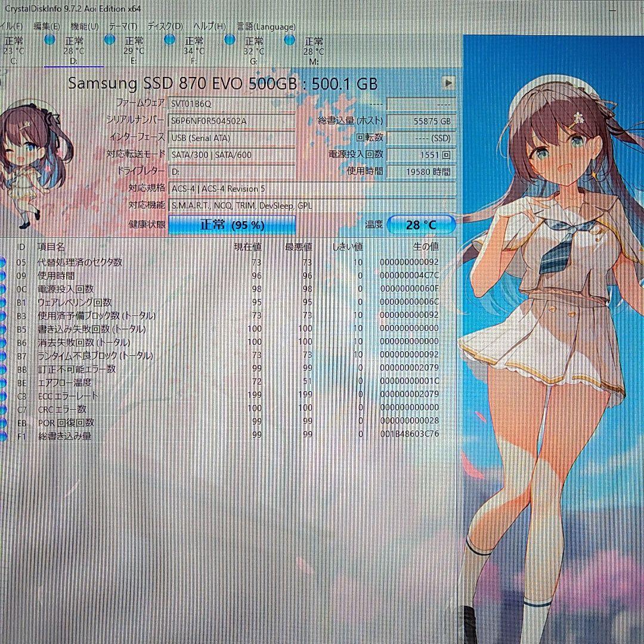Viewport: 644px width, 644px height.
Task: Select SMART row C3 ECC エラーレート
Action: click(228, 395)
